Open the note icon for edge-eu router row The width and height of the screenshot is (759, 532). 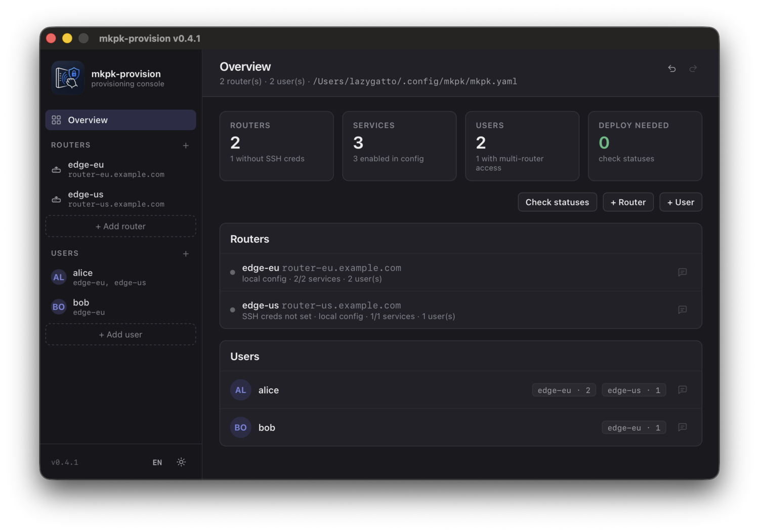[683, 272]
